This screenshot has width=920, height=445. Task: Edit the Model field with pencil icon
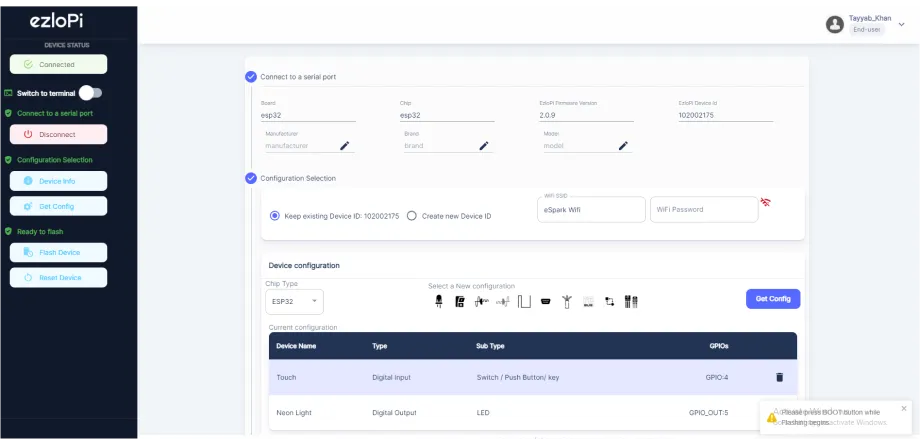(x=623, y=146)
